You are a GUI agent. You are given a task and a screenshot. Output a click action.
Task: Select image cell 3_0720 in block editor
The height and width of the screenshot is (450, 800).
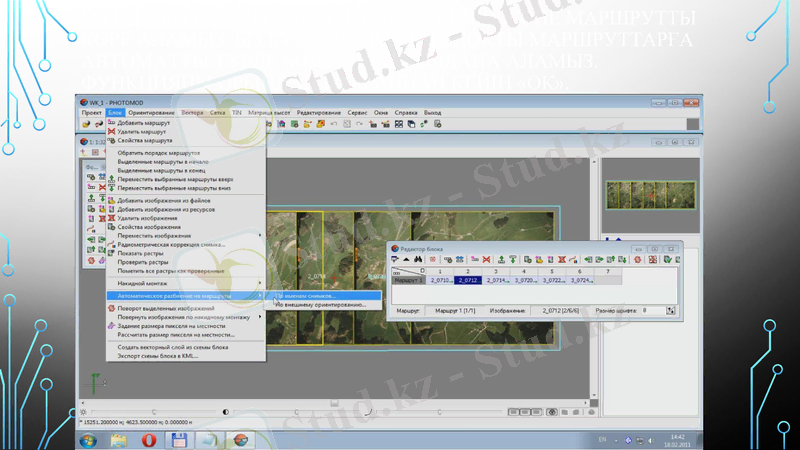(524, 280)
